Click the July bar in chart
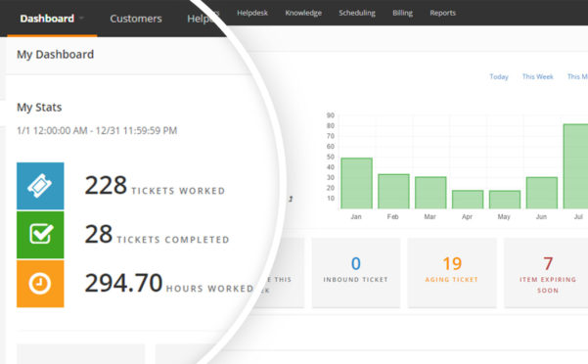 (x=575, y=166)
